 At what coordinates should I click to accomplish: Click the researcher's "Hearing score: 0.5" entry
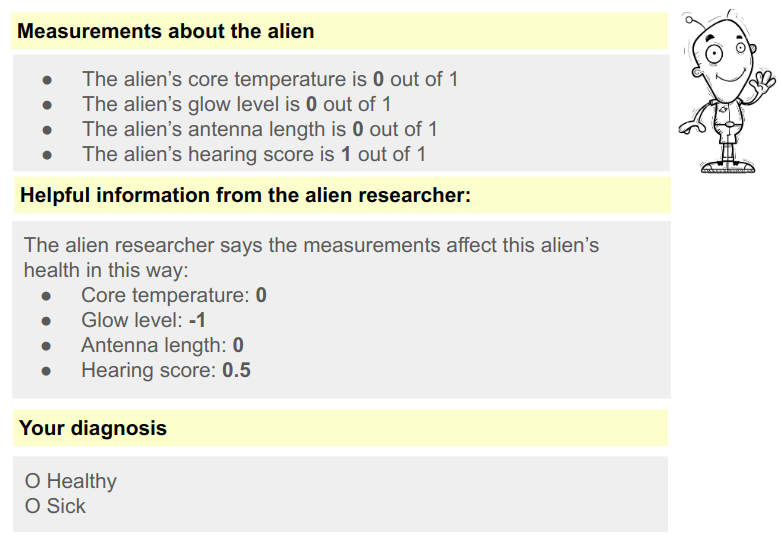coord(165,371)
